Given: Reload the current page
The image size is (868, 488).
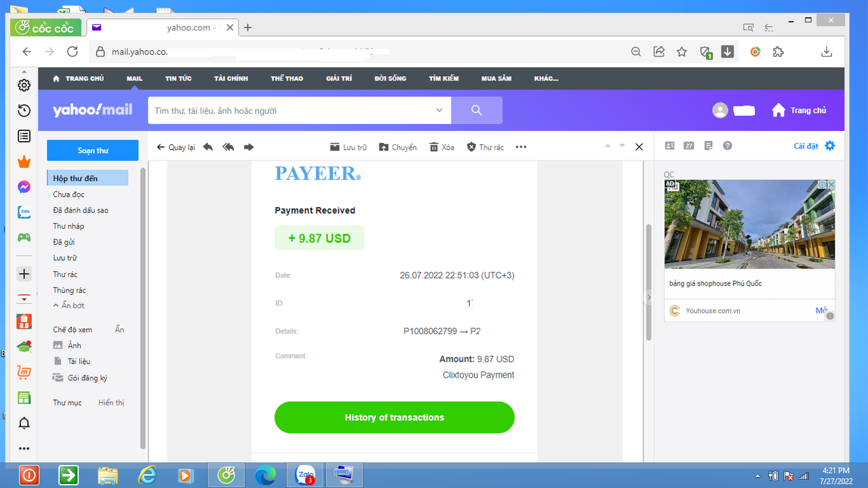Looking at the screenshot, I should coord(72,52).
